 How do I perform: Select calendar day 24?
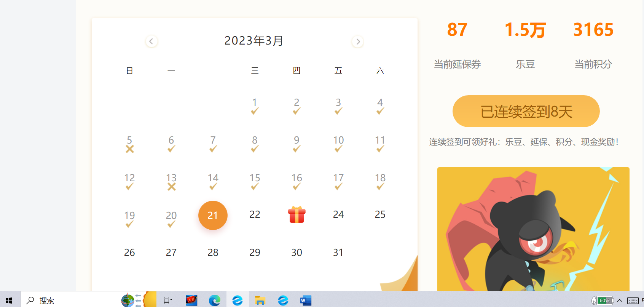(x=338, y=214)
